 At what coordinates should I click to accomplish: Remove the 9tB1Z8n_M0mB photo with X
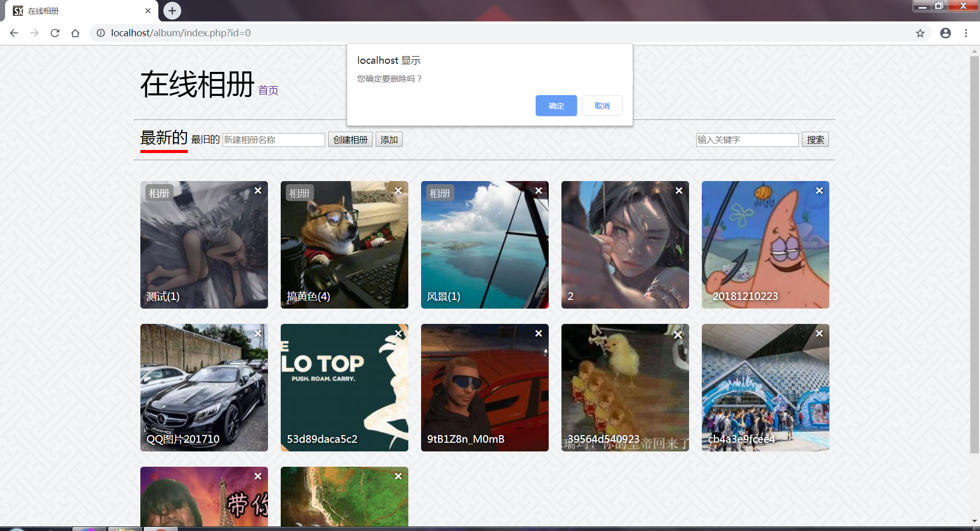[x=538, y=333]
